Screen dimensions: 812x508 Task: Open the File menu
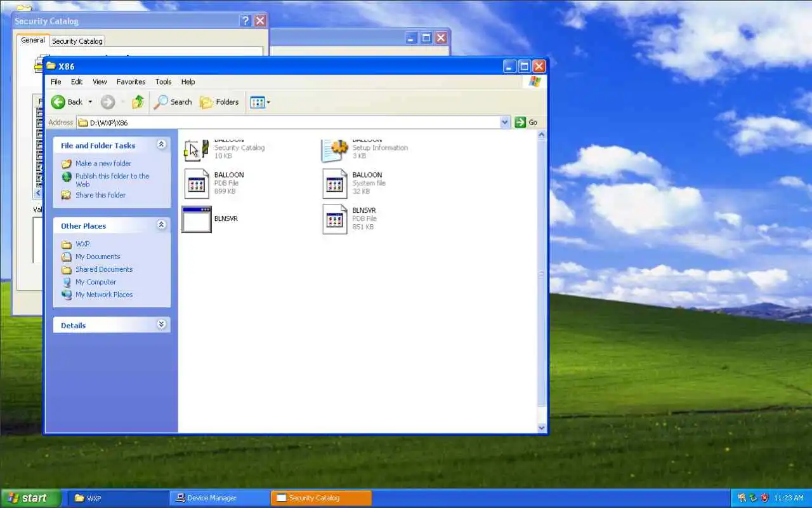point(56,81)
